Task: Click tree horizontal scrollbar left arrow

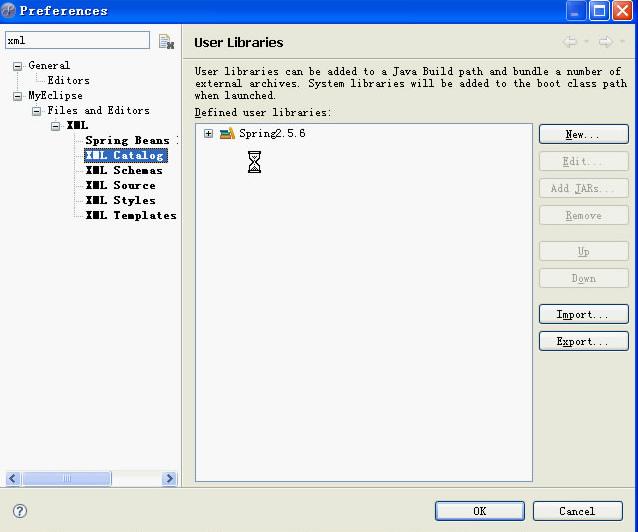Action: [x=13, y=478]
